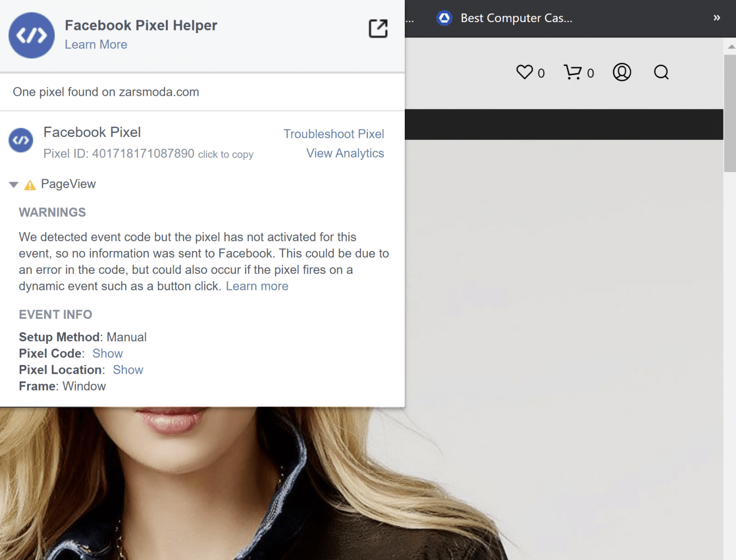Show the Pixel Location

128,370
